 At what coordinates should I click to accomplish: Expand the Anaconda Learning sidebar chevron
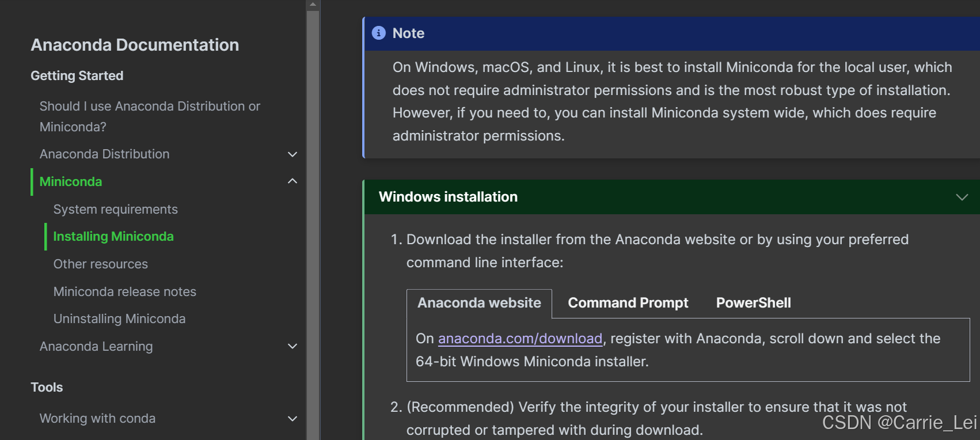pyautogui.click(x=293, y=346)
